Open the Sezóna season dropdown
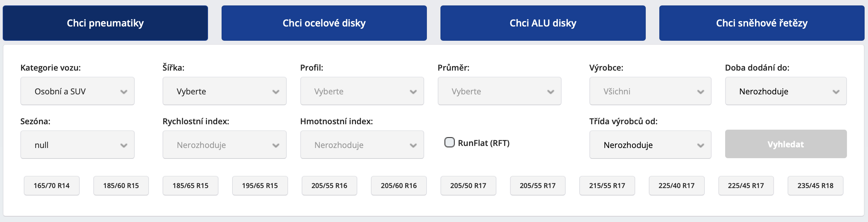This screenshot has height=222, width=868. tap(77, 145)
